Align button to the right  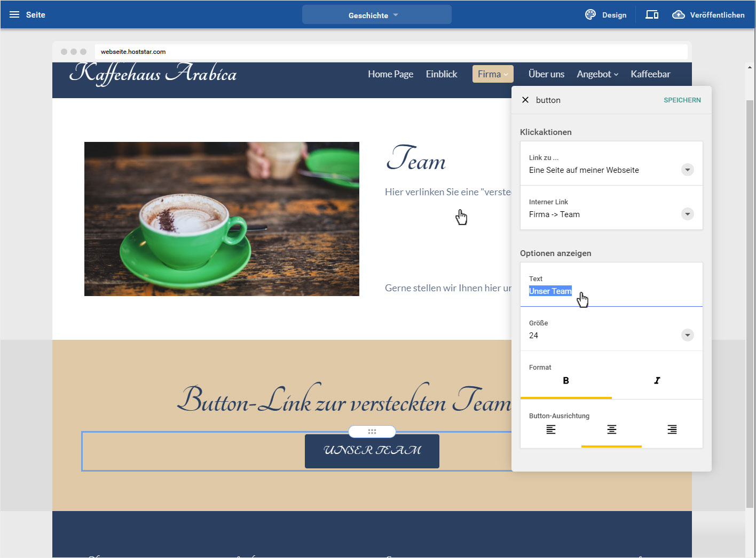(672, 429)
